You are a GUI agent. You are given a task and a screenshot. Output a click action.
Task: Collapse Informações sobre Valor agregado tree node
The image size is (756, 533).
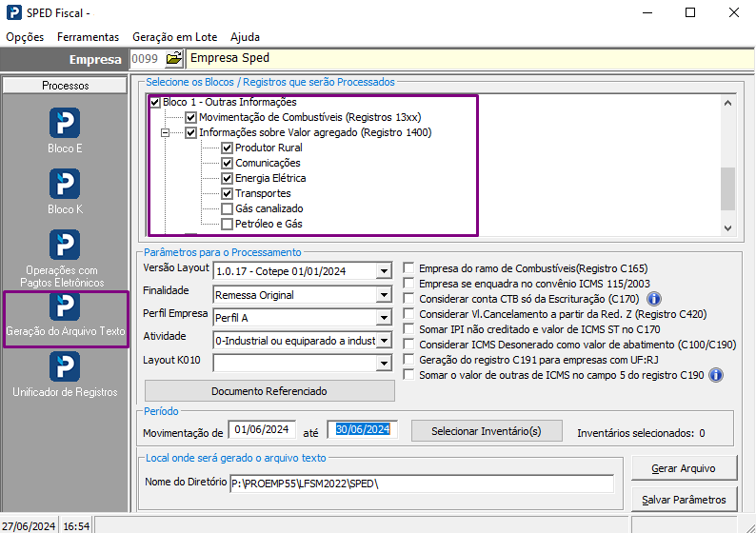165,132
